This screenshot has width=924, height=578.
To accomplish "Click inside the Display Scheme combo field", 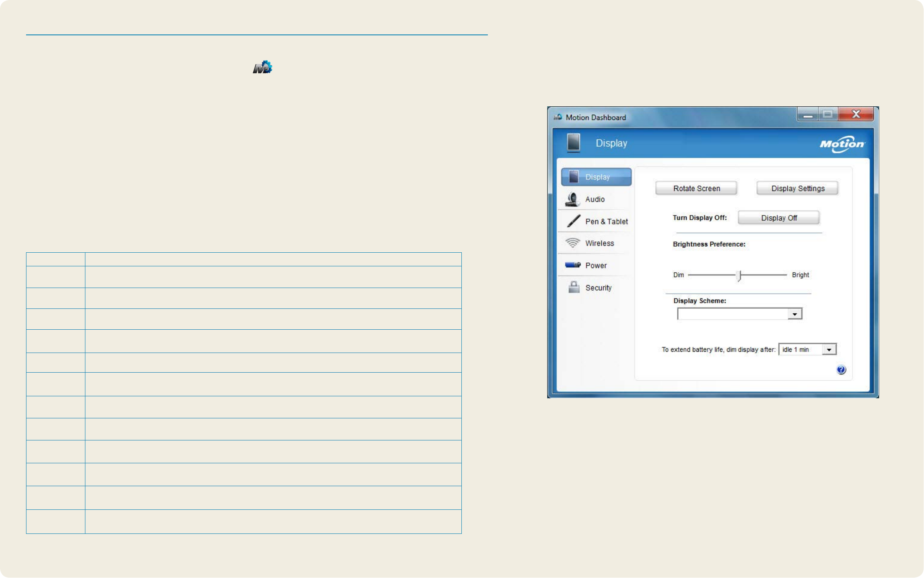I will (732, 314).
